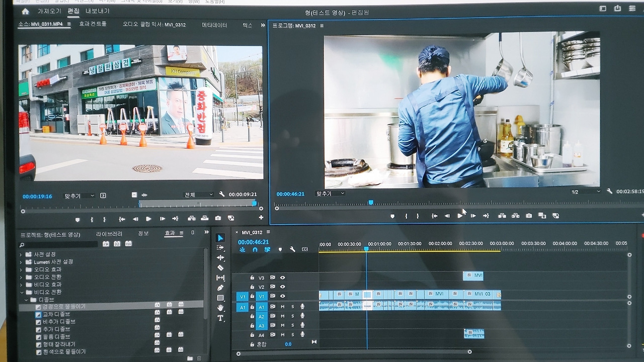Open the 라이브러리 panel tab
The image size is (644, 362).
[x=109, y=234]
